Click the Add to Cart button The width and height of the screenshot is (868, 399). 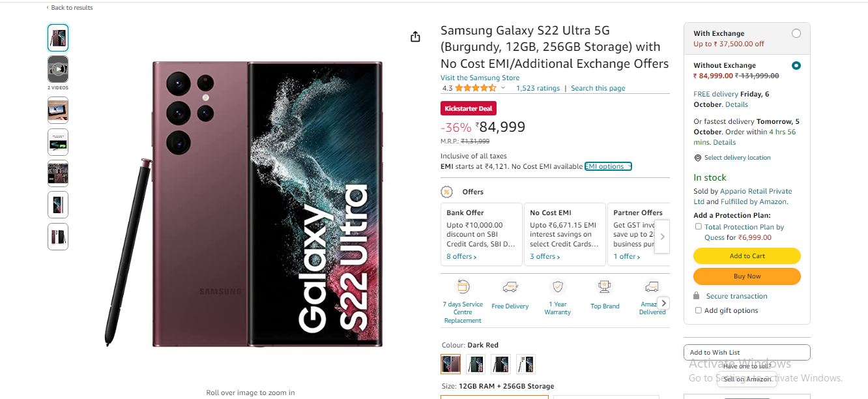(747, 256)
